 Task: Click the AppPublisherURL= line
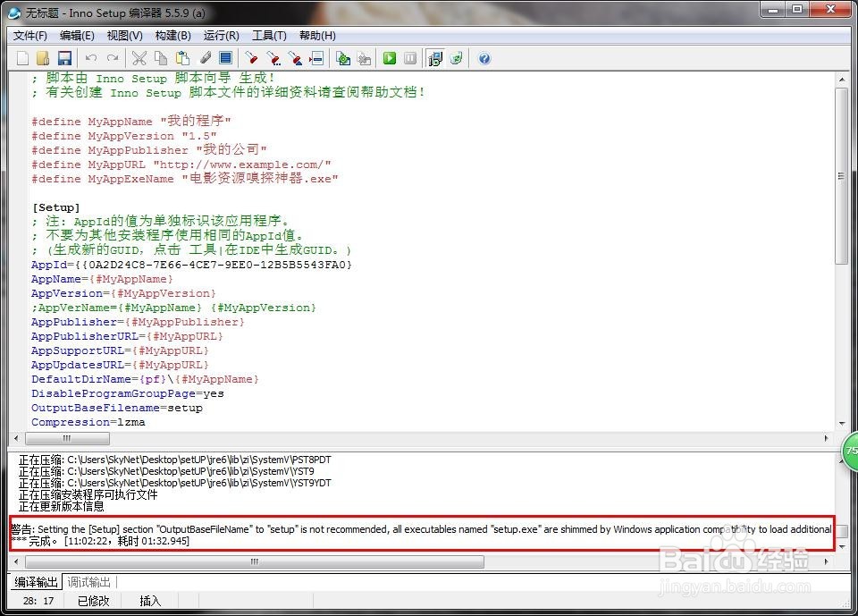[x=127, y=335]
